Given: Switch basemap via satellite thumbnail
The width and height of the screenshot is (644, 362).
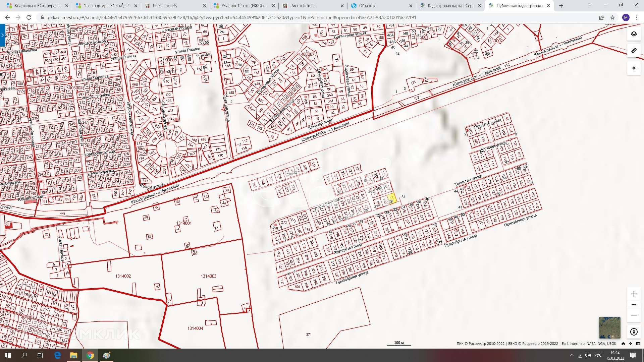Looking at the screenshot, I should tap(609, 327).
